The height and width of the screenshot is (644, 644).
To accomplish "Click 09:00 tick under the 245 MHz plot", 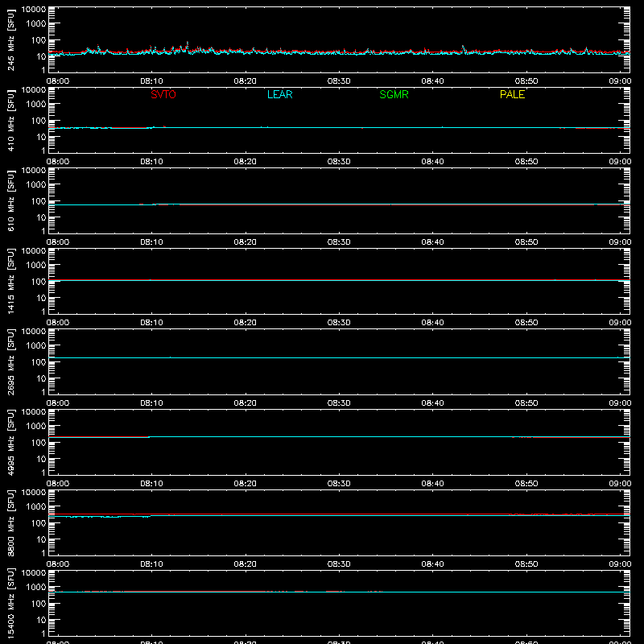I will (620, 81).
